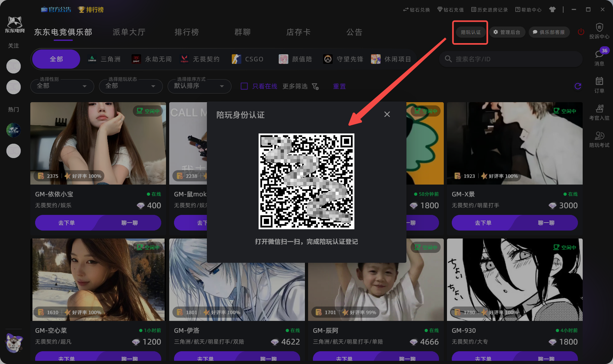Open 订单 orders panel
The width and height of the screenshot is (613, 364).
point(599,85)
